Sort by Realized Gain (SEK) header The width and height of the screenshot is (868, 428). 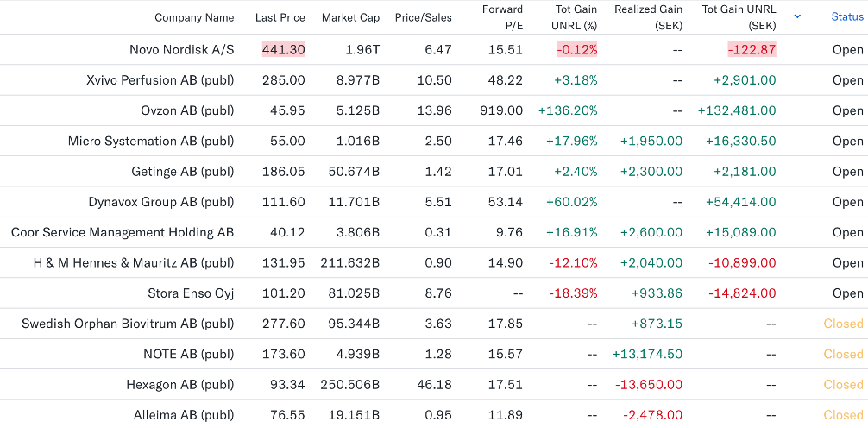tap(649, 17)
